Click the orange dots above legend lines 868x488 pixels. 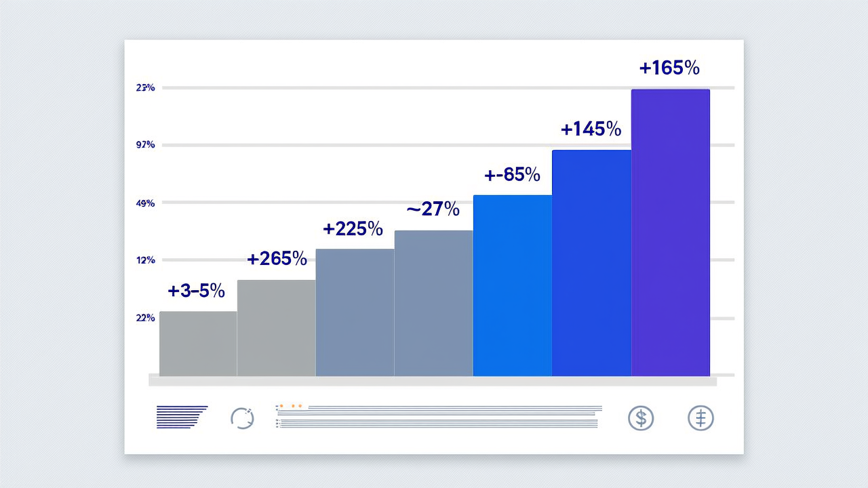pos(291,405)
